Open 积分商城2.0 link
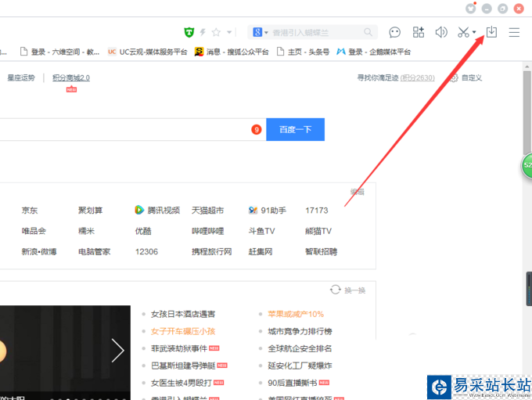Viewport: 532px width, 400px height. (71, 77)
